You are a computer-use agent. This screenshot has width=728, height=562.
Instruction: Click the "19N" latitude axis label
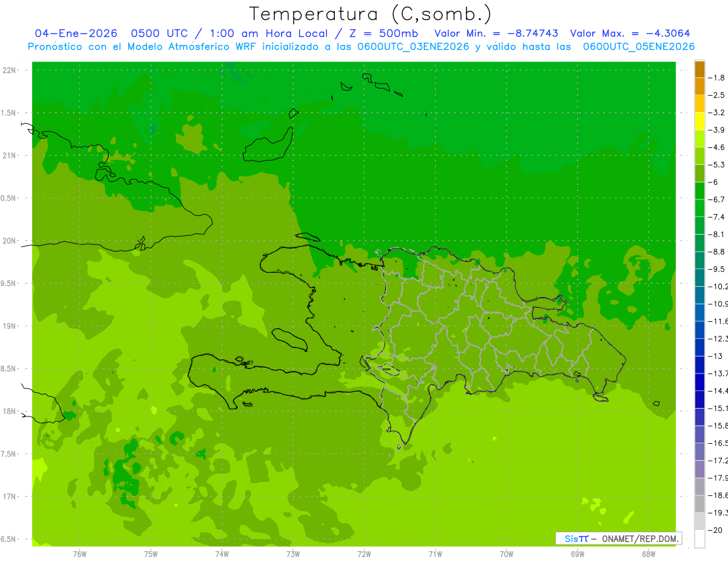(10, 326)
